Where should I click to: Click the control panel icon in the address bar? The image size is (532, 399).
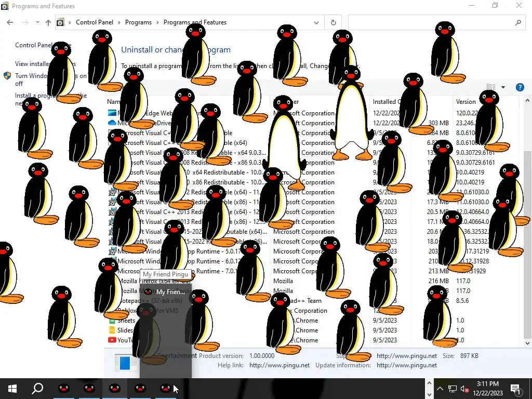tap(60, 22)
